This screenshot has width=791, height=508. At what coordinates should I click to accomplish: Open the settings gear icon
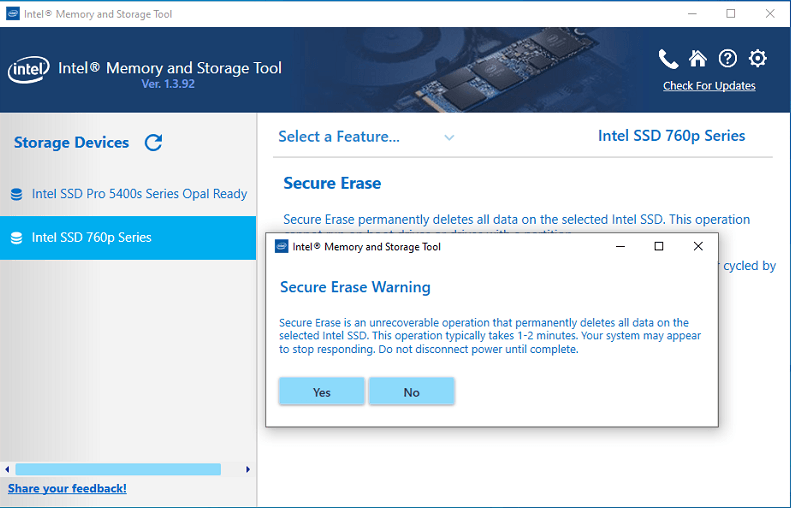758,59
